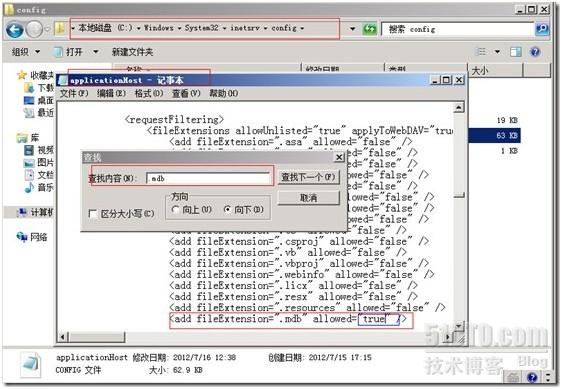Image resolution: width=562 pixels, height=389 pixels.
Task: Click the 大小 column header
Action: (x=495, y=70)
